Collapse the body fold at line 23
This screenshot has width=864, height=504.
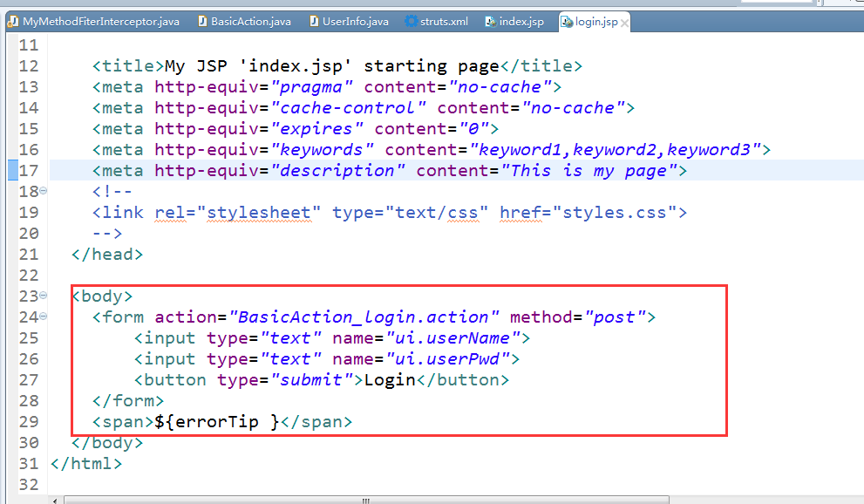pyautogui.click(x=43, y=296)
